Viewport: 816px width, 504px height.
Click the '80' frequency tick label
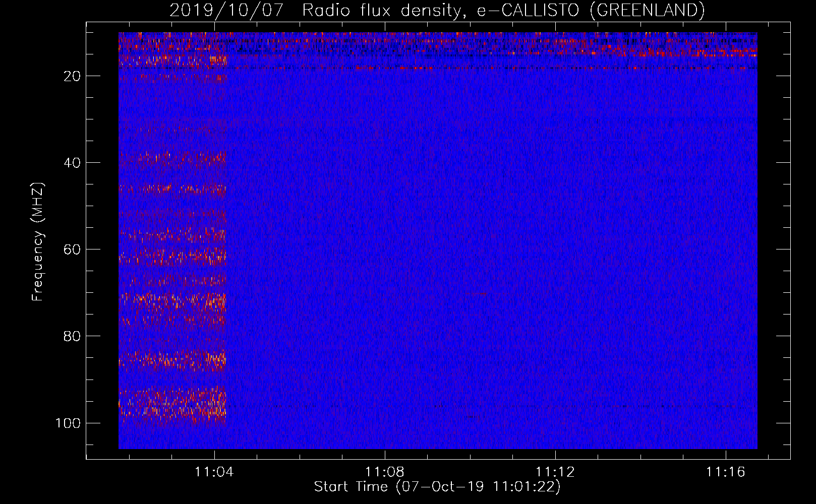pos(72,336)
